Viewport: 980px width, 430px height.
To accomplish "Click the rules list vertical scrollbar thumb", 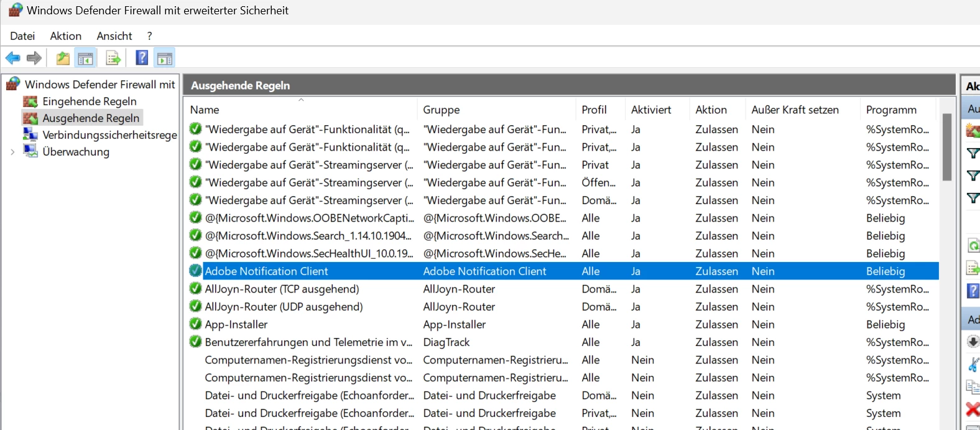I will pyautogui.click(x=947, y=147).
